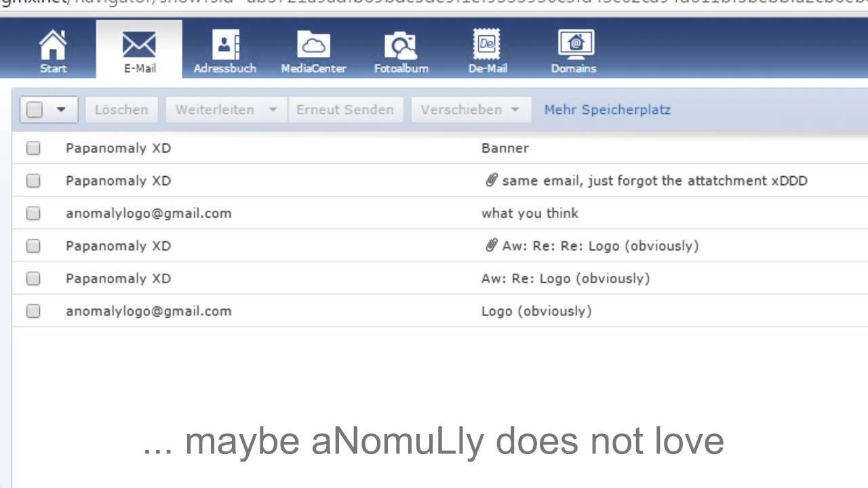The image size is (868, 488).
Task: Select the E-Mail envelope icon
Action: click(x=139, y=45)
